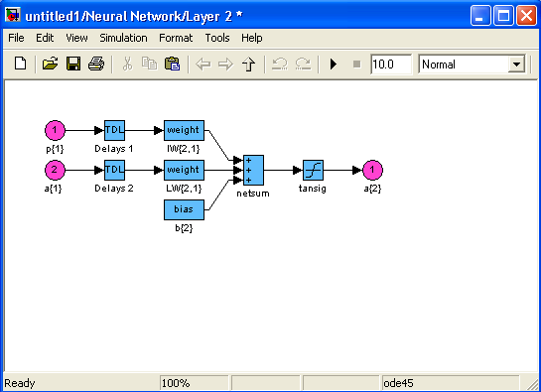This screenshot has width=541, height=392.
Task: Click the netsum block label text
Action: (x=253, y=194)
